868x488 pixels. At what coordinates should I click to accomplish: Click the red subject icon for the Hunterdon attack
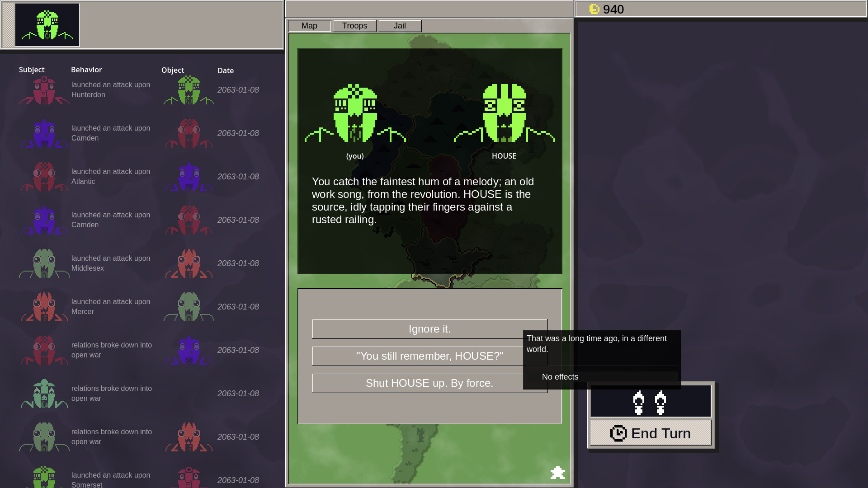44,89
